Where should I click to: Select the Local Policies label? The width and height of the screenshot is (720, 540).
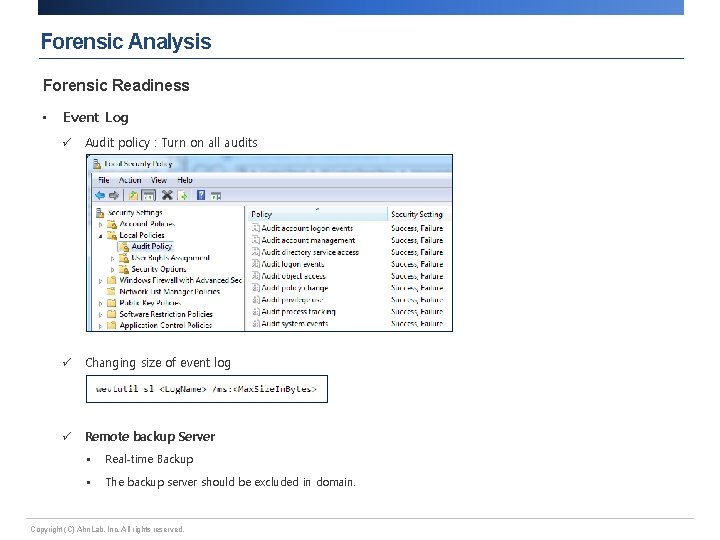pyautogui.click(x=141, y=235)
